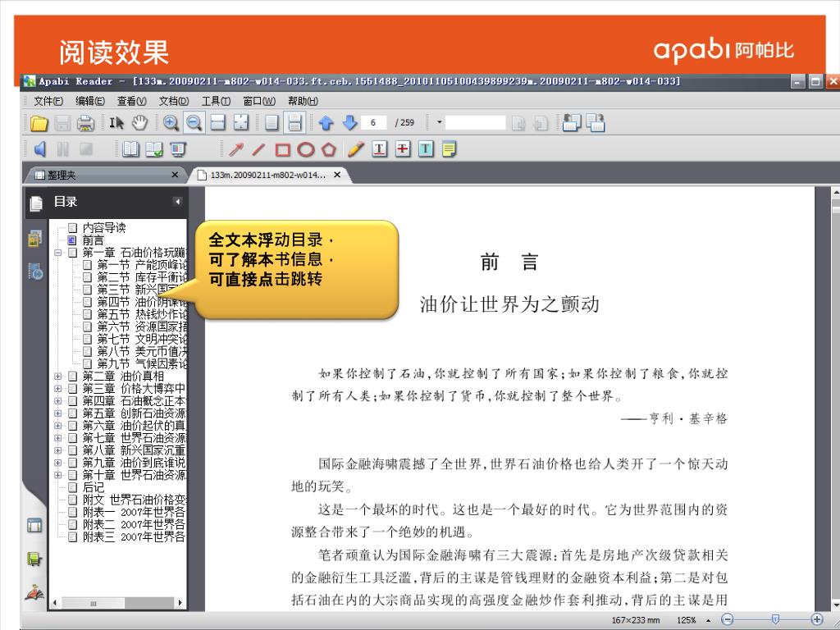This screenshot has height=630, width=840.
Task: Open the 查看 menu
Action: click(132, 101)
